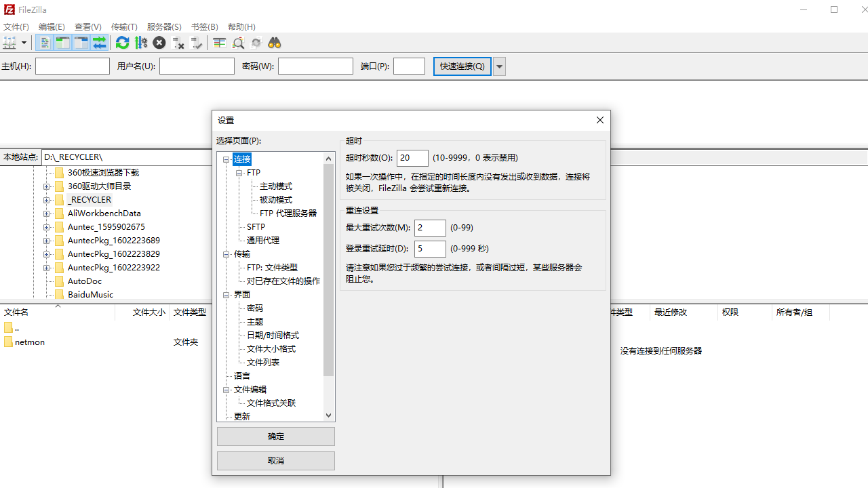
Task: Toggle synchronized browsing
Action: (256, 43)
